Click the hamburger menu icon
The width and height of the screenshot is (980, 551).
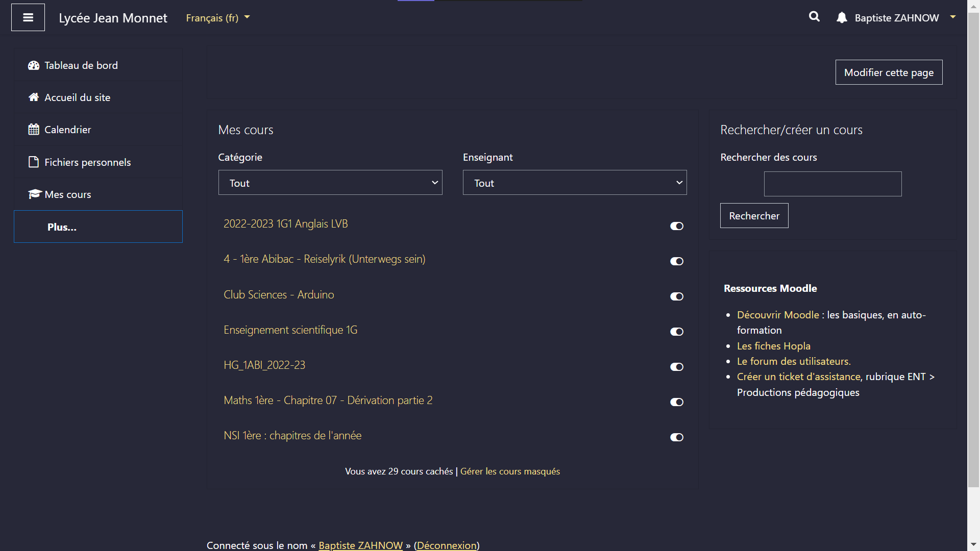(x=28, y=17)
